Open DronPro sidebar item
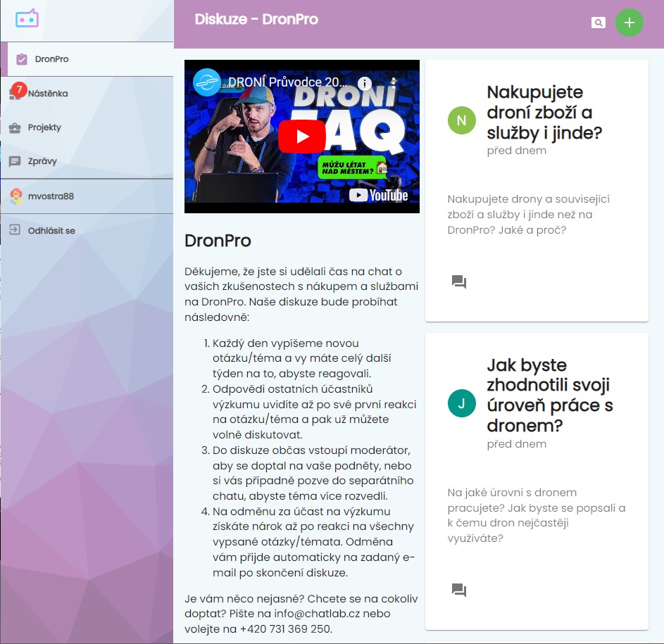 [87, 59]
